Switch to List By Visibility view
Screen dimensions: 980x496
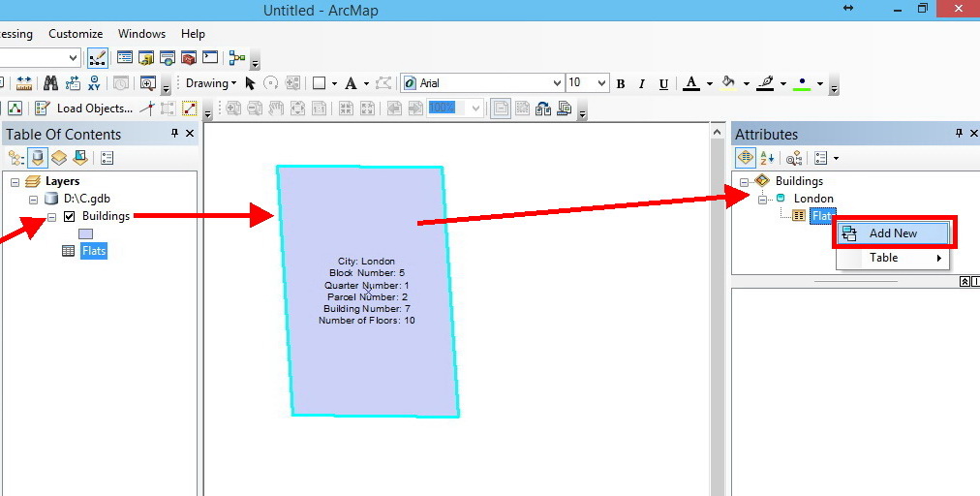pos(59,158)
